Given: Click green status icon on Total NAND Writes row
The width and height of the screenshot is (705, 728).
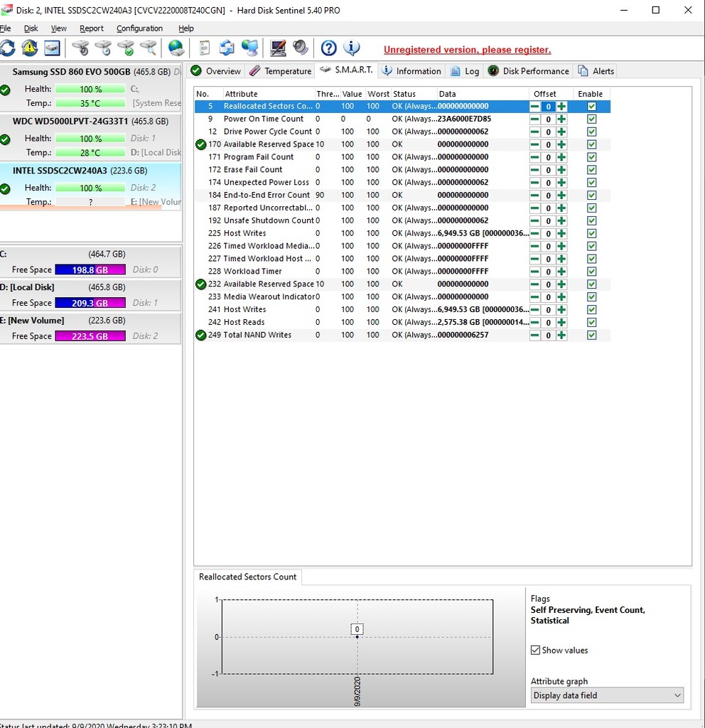Looking at the screenshot, I should [201, 335].
